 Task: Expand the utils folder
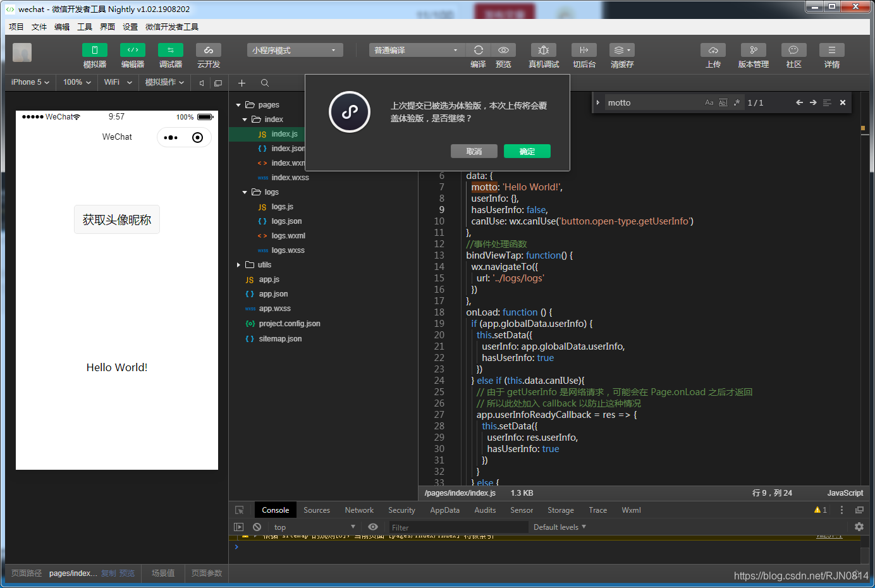[x=238, y=265]
